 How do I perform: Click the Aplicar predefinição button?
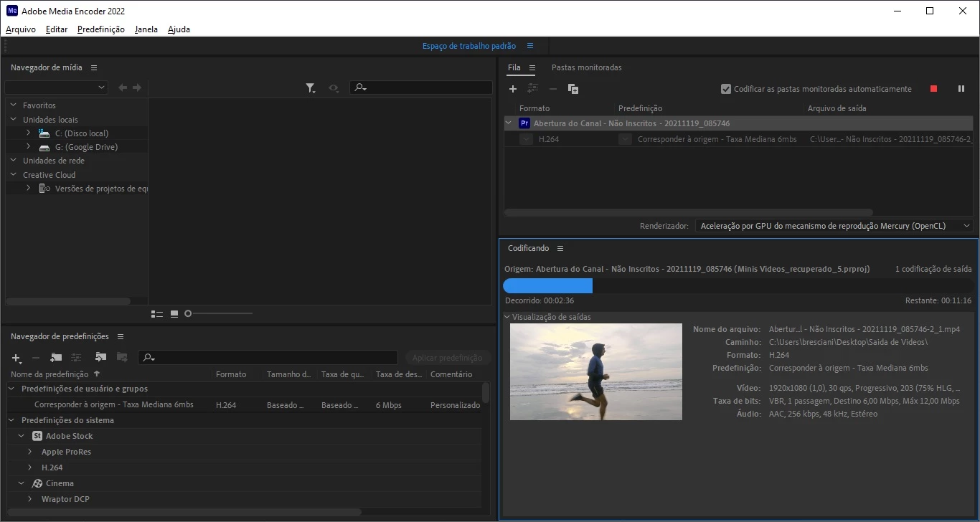[448, 358]
